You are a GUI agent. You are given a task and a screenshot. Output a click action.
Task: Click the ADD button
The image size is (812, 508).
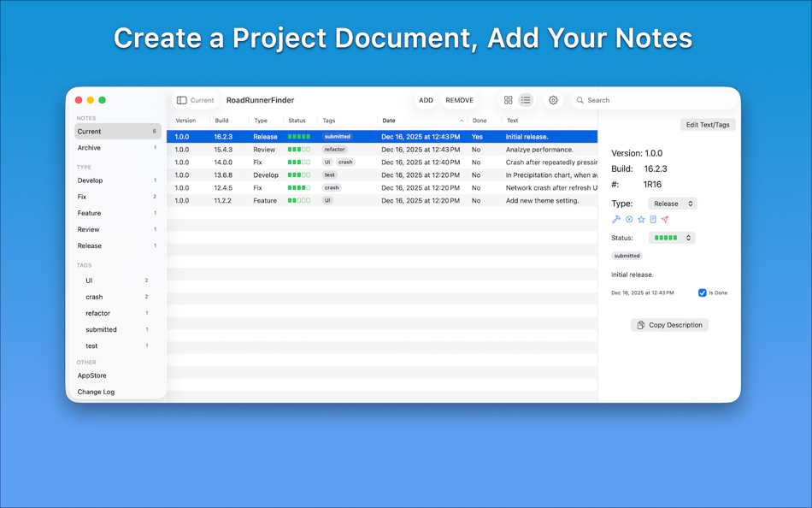426,100
